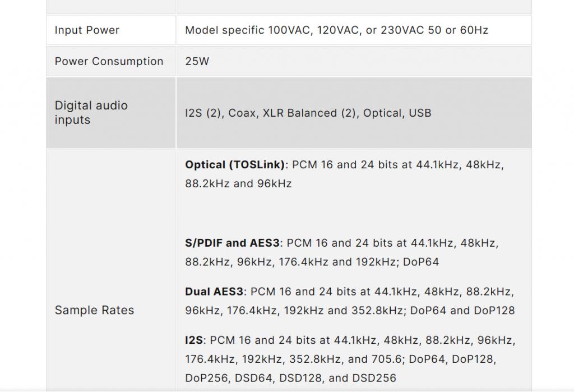Click the bold Optical (TOSLink) heading

point(235,165)
